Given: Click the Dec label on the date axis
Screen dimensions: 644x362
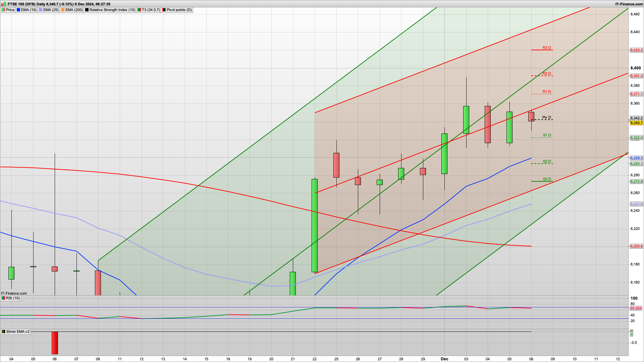Looking at the screenshot, I should (x=444, y=359).
